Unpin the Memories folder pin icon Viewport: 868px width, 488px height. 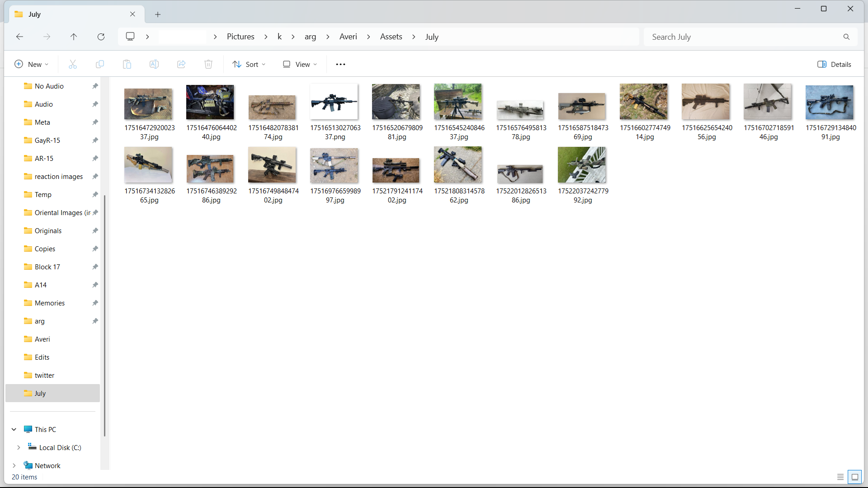pyautogui.click(x=95, y=303)
